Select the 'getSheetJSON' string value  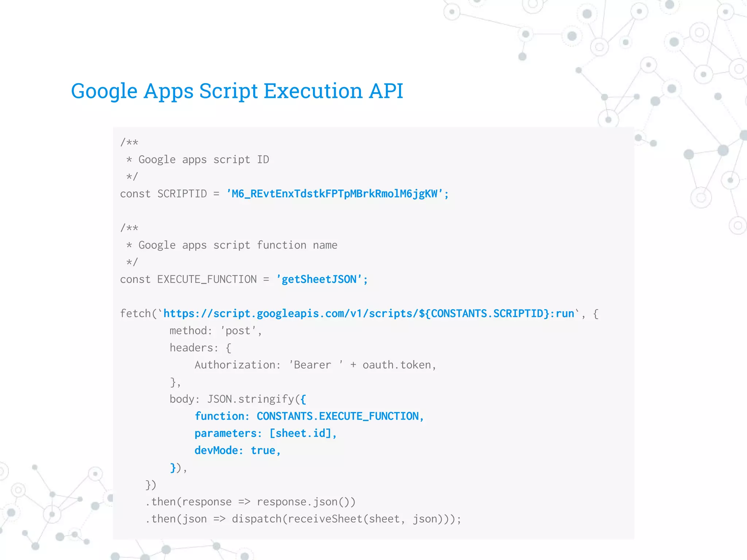click(x=319, y=280)
